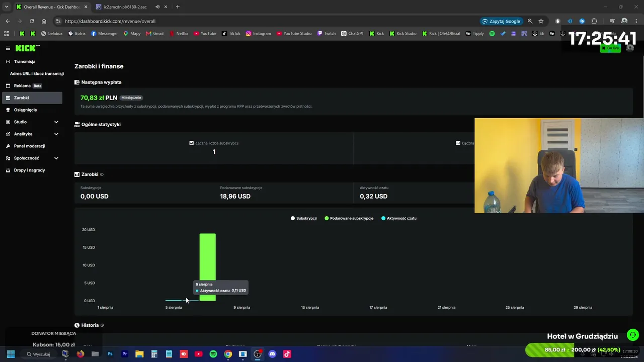Mute the audio-playing browser tab
644x362 pixels.
(x=157, y=7)
